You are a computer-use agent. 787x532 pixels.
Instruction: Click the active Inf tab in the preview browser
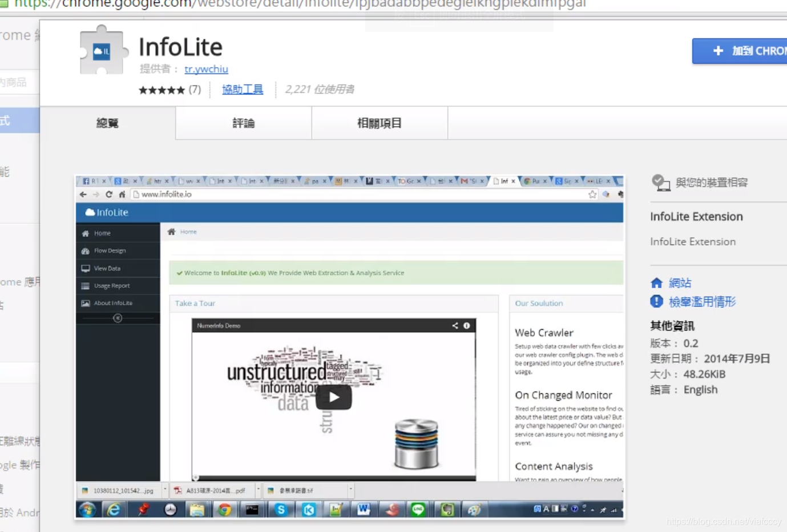[x=505, y=181]
